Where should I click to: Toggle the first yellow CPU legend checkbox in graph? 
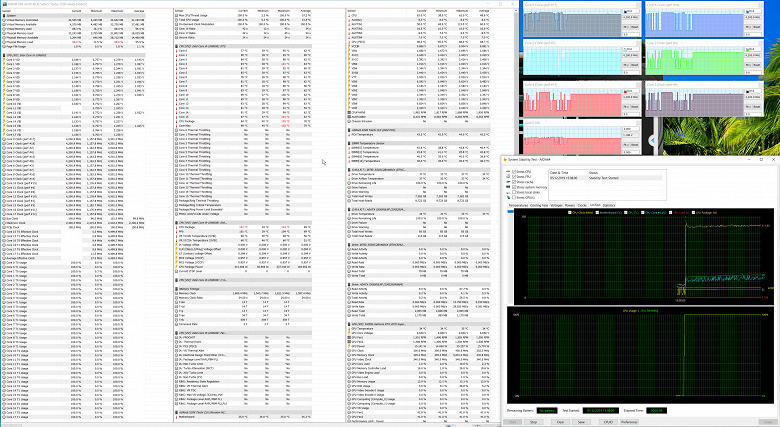click(x=570, y=213)
